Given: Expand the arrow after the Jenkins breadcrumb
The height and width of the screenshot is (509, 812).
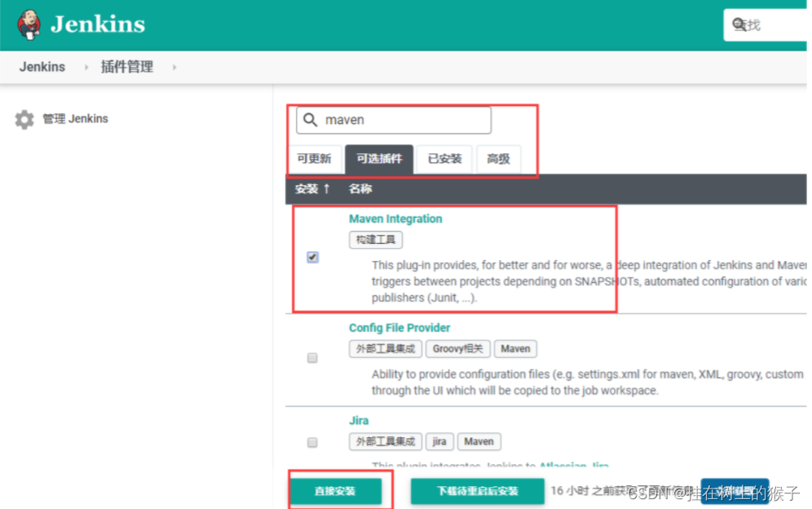Looking at the screenshot, I should tap(86, 68).
